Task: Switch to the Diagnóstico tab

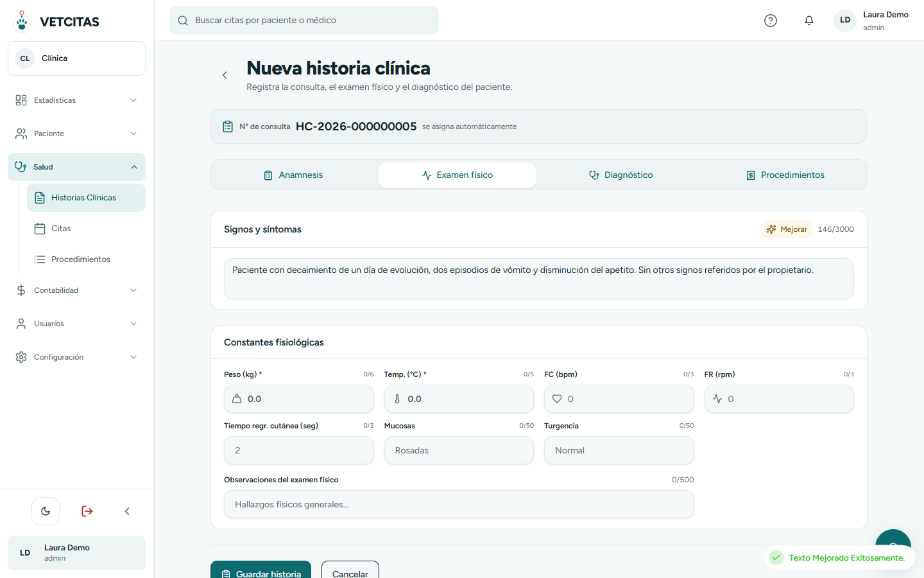Action: pyautogui.click(x=620, y=175)
